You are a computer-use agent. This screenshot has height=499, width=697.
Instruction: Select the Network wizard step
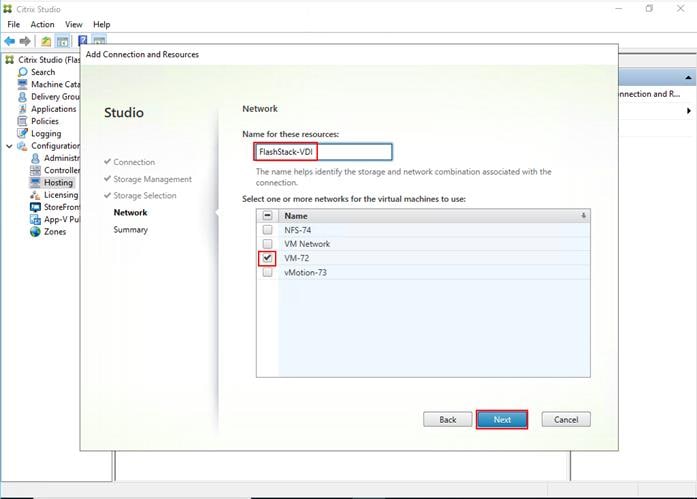coord(130,212)
